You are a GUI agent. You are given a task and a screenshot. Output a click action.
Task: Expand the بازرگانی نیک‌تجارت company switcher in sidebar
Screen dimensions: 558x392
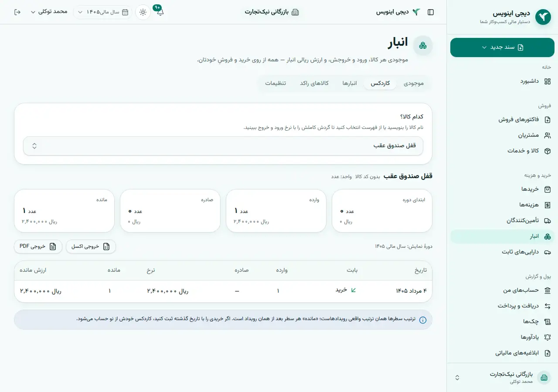click(502, 378)
